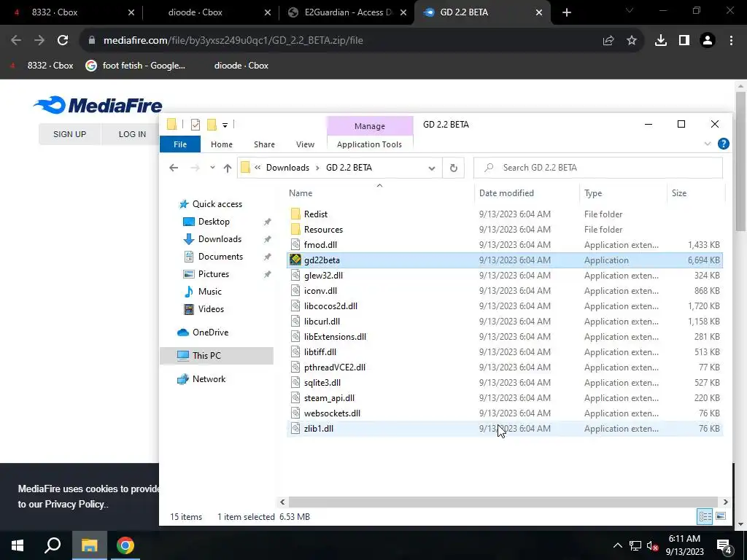The image size is (747, 560).
Task: Open the Home ribbon tab
Action: click(x=222, y=144)
